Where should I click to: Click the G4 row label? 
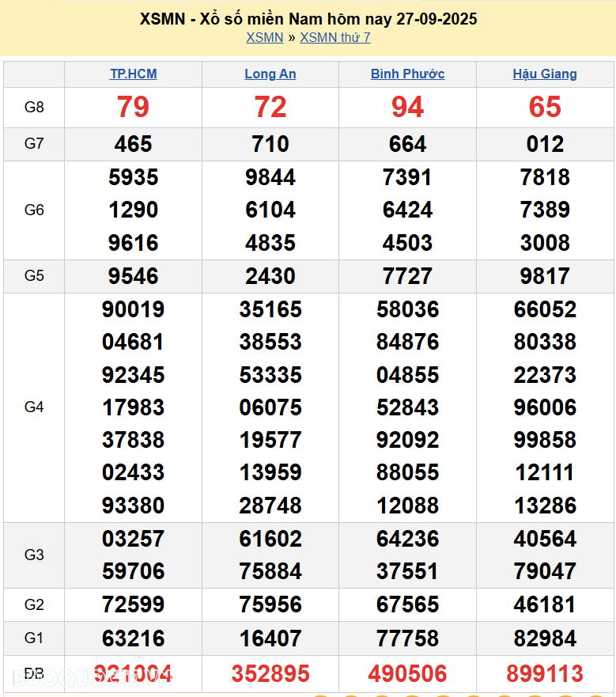click(x=34, y=407)
